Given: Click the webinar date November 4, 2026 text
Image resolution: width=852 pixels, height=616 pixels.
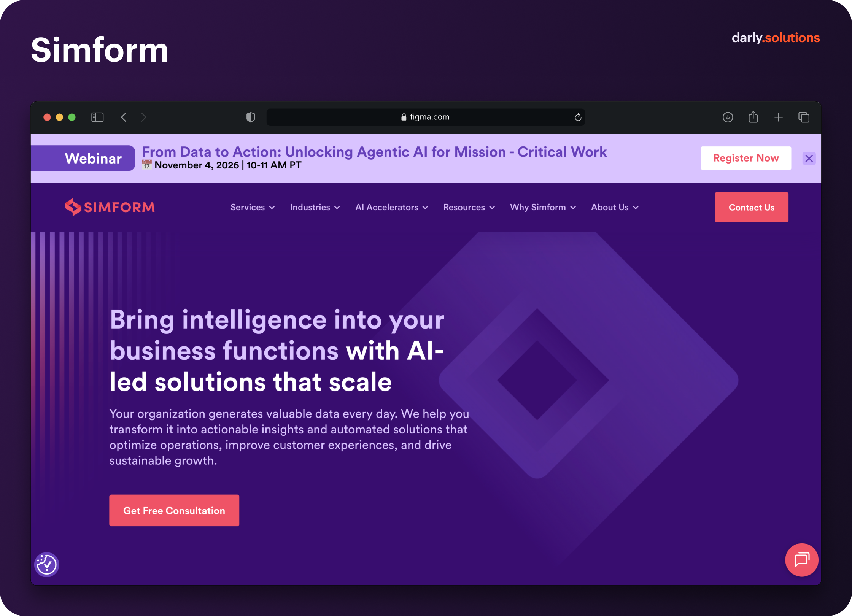Looking at the screenshot, I should [197, 165].
